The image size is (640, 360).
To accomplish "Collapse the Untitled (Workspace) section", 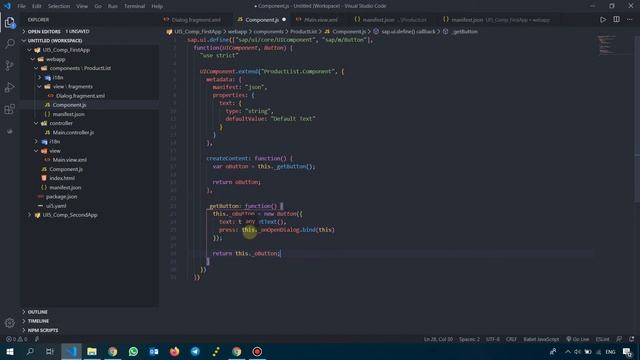I will [x=55, y=41].
